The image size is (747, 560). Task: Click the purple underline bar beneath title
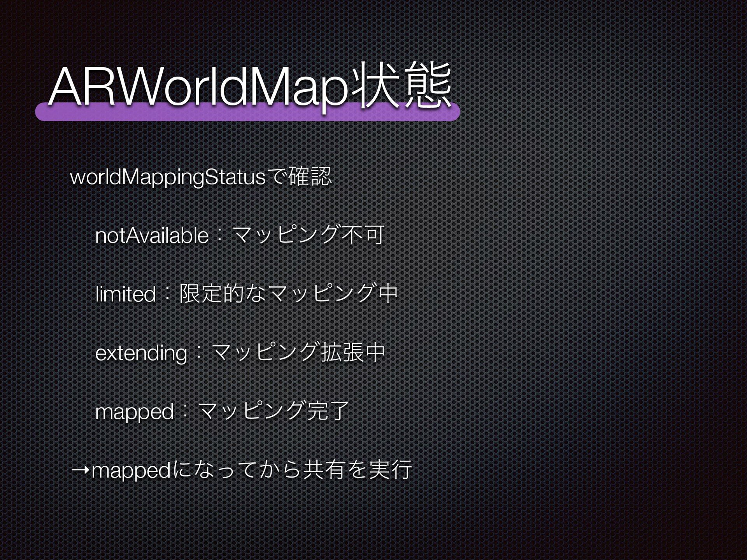point(247,114)
